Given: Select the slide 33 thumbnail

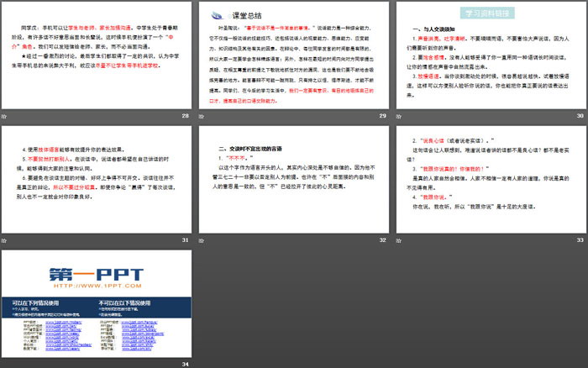Looking at the screenshot, I should [489, 179].
